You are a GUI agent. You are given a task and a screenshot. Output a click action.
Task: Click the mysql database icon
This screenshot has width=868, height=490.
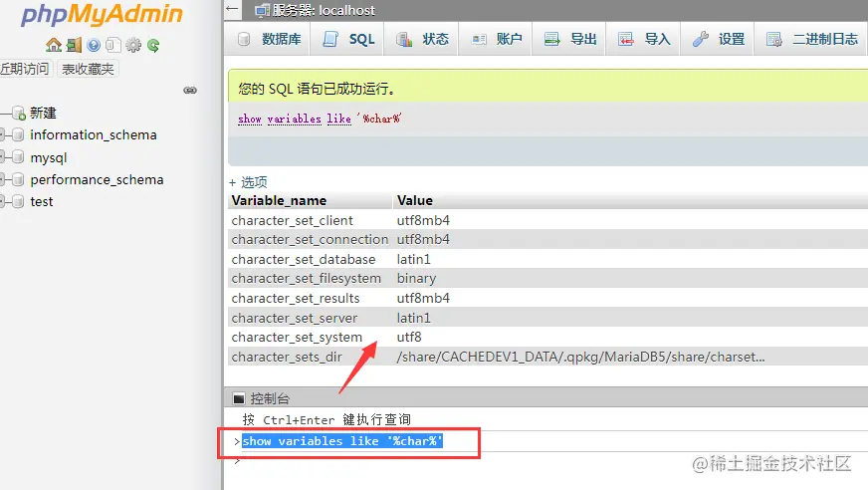pos(18,157)
